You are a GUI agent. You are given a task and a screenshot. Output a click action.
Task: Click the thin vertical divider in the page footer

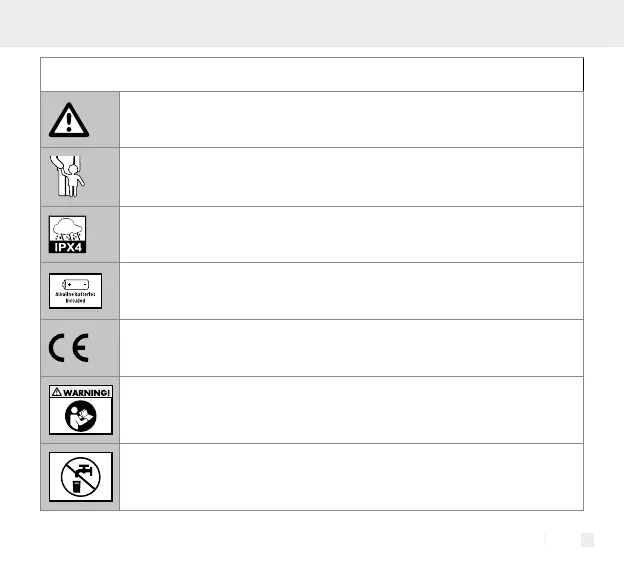click(x=546, y=540)
